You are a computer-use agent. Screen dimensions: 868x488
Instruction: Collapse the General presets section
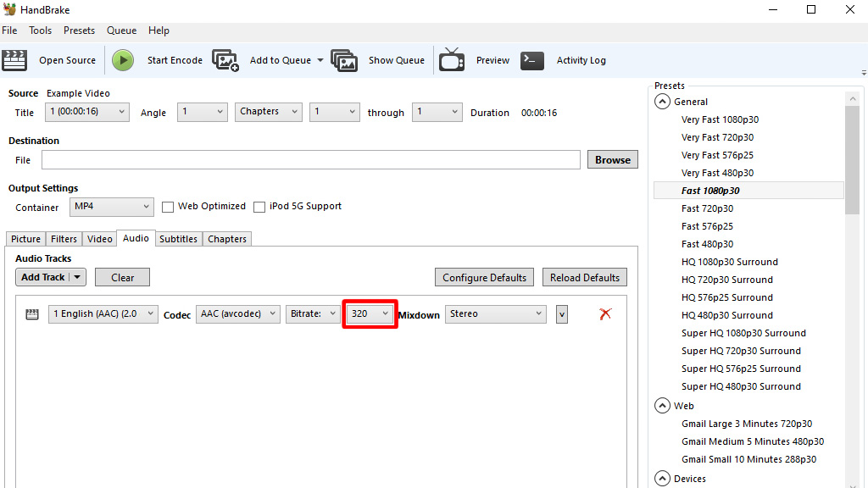click(663, 101)
